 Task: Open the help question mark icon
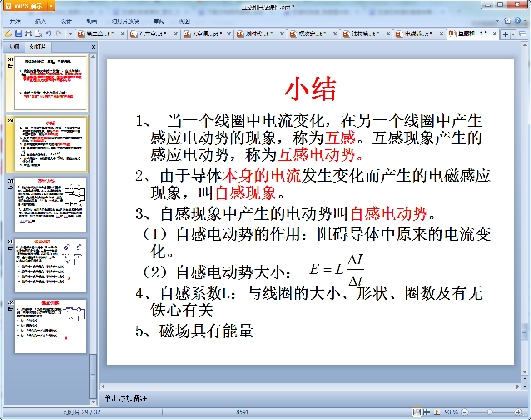(x=518, y=20)
